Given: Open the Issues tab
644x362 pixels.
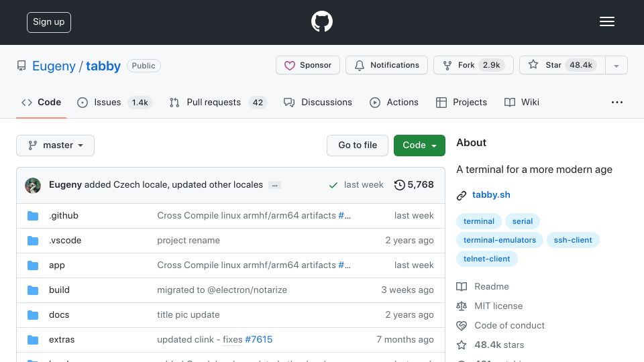Looking at the screenshot, I should [114, 102].
